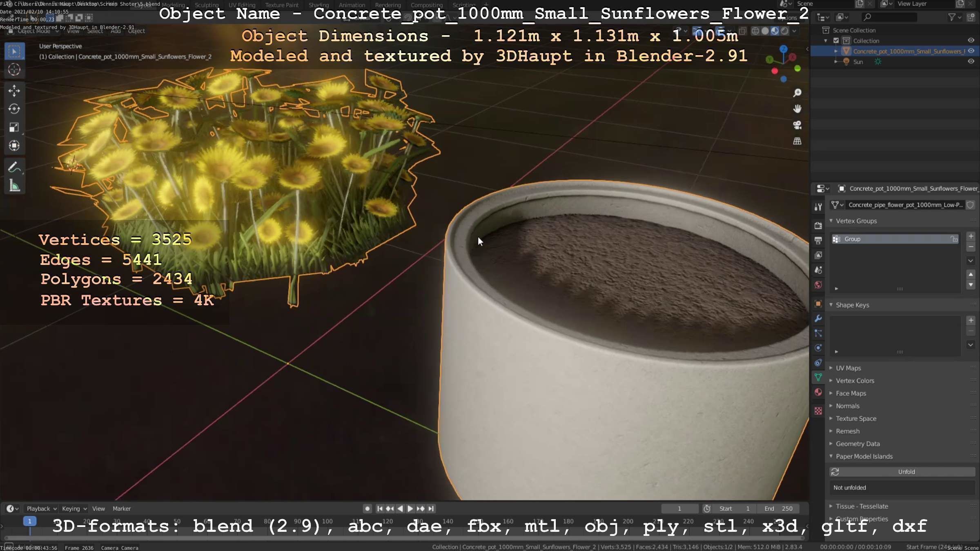Open outliner filter dropdown
The height and width of the screenshot is (551, 980).
coord(955,17)
